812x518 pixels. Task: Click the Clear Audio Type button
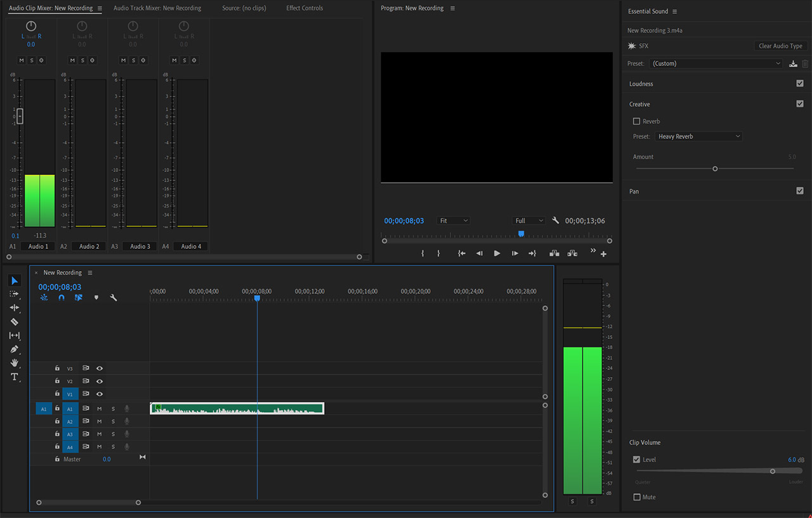(781, 46)
